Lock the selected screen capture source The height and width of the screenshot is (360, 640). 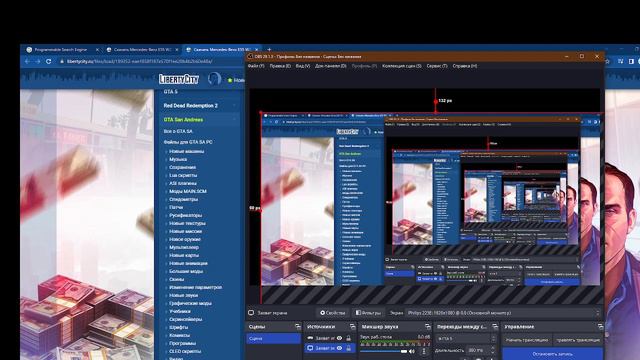[349, 348]
